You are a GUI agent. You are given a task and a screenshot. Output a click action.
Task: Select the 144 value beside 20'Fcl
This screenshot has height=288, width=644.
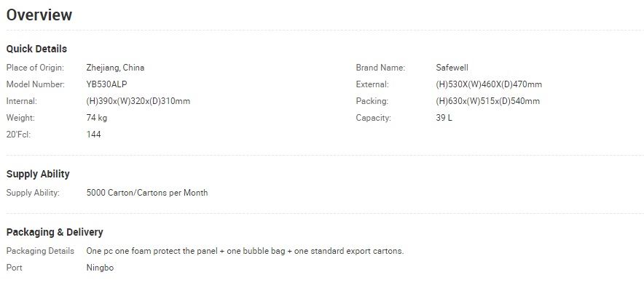[x=93, y=135]
